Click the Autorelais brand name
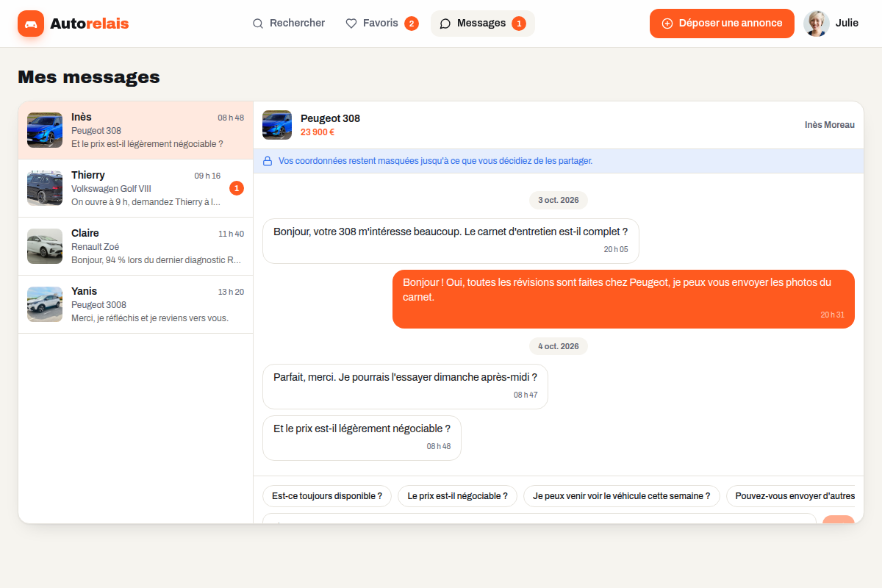Screen dimensions: 882x588 (x=90, y=24)
